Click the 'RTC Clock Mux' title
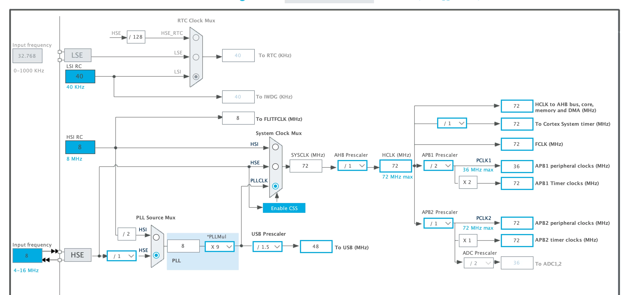The image size is (644, 295). 196,20
